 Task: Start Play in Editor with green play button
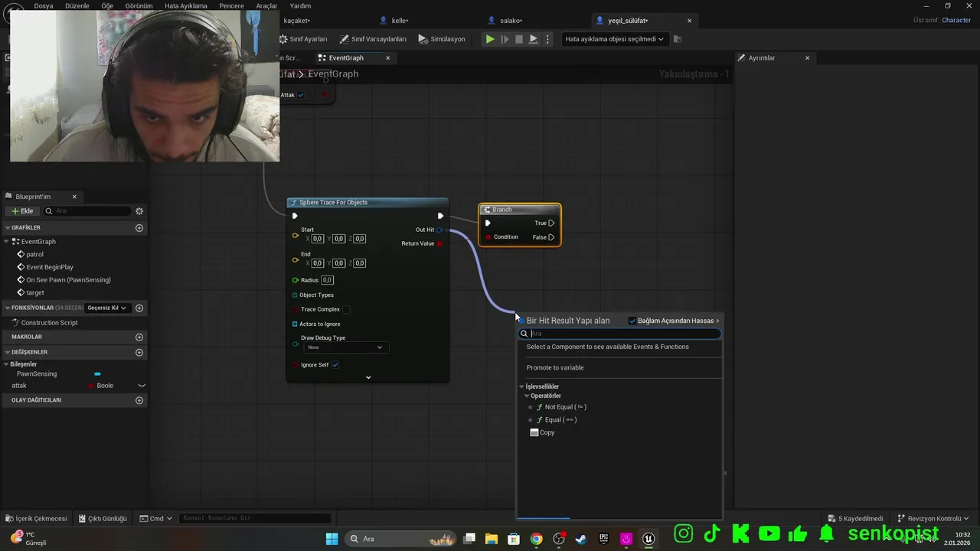point(490,39)
